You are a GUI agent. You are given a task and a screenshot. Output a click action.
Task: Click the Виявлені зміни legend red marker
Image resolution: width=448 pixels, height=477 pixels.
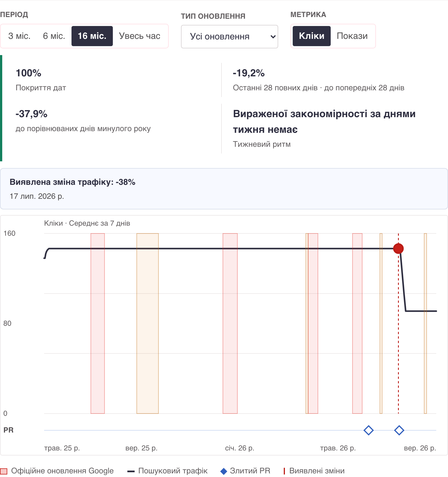284,471
